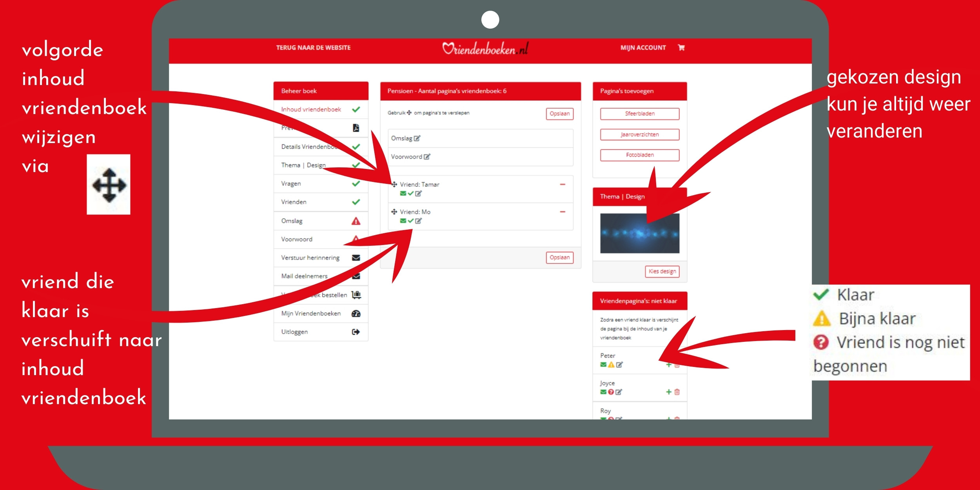Click the 'Omslag' row in page list
This screenshot has height=490, width=980.
pyautogui.click(x=481, y=138)
